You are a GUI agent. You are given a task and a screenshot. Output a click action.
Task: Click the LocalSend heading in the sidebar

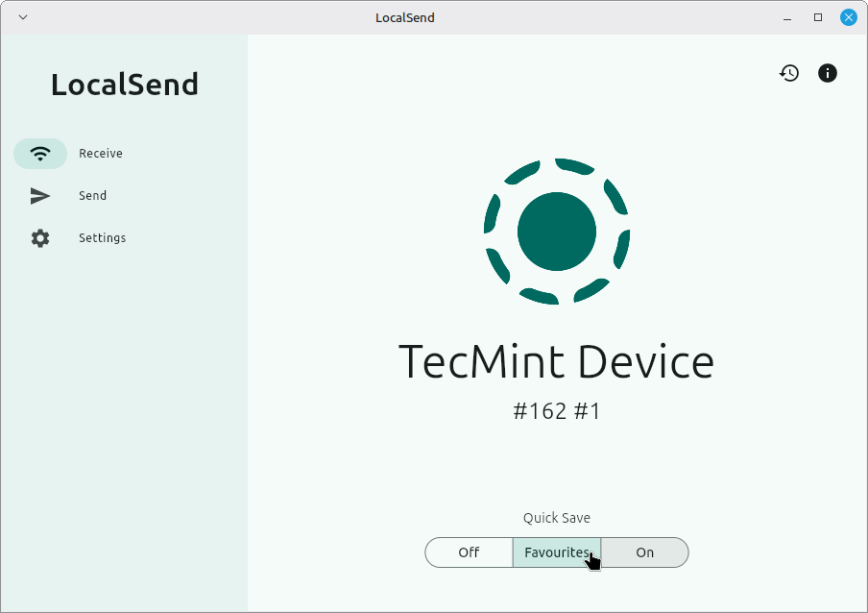coord(124,85)
